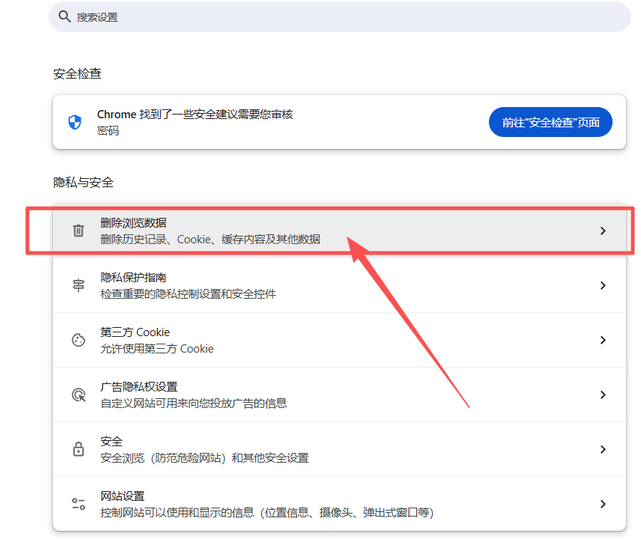Open the 安全 settings row

coord(339,449)
